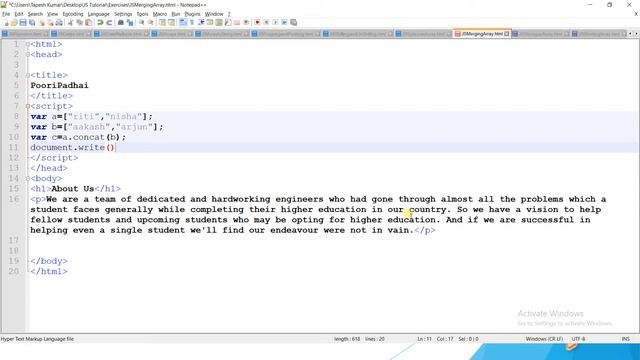Screen dimensions: 640x360
Task: Cut selection with the scissors icon
Action: [71, 22]
